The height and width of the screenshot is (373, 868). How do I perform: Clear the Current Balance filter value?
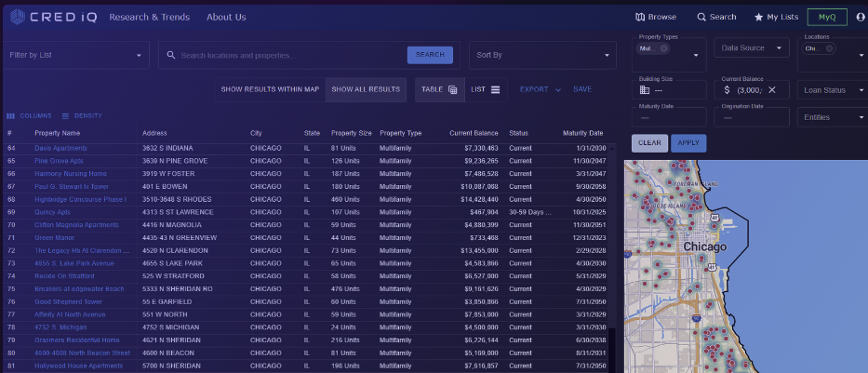click(x=771, y=89)
